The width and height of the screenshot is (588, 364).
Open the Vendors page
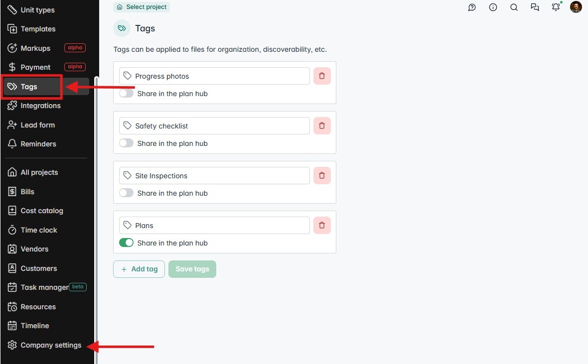coord(33,249)
